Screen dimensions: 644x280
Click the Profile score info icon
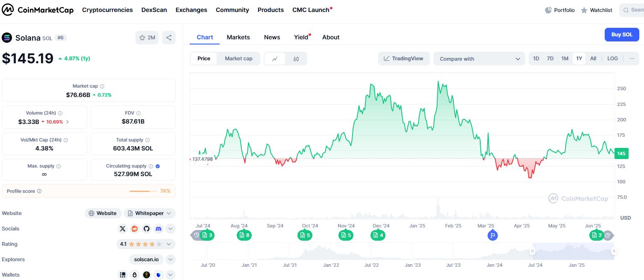point(39,192)
